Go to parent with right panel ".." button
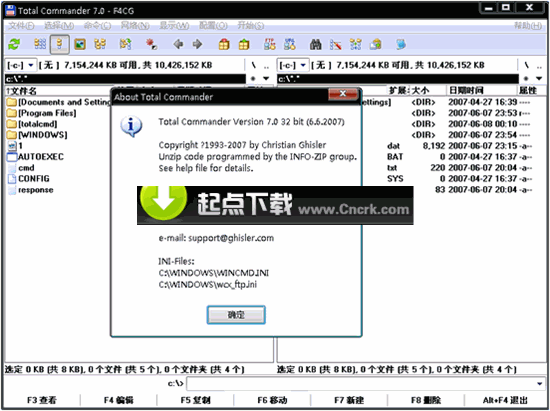This screenshot has width=550, height=411. (x=539, y=65)
